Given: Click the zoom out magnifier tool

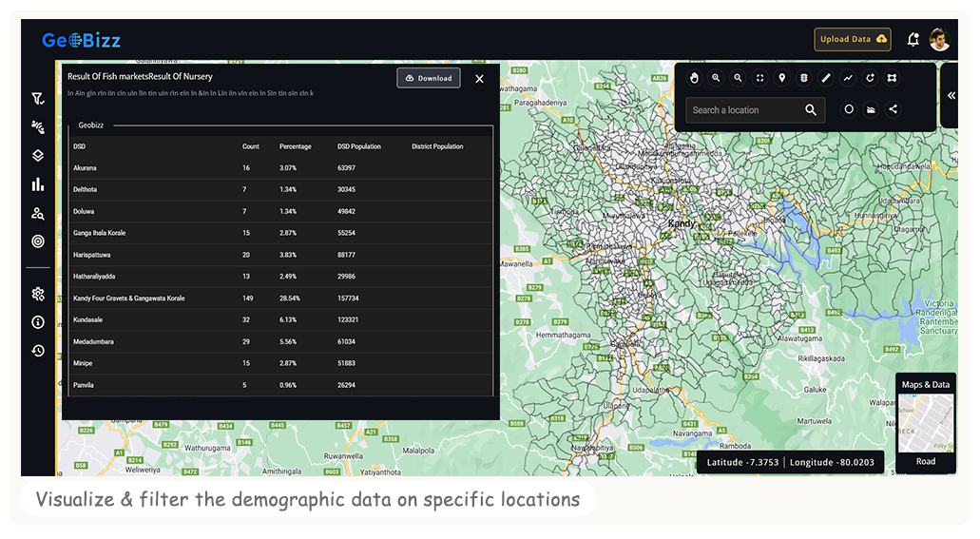Looking at the screenshot, I should pos(739,78).
